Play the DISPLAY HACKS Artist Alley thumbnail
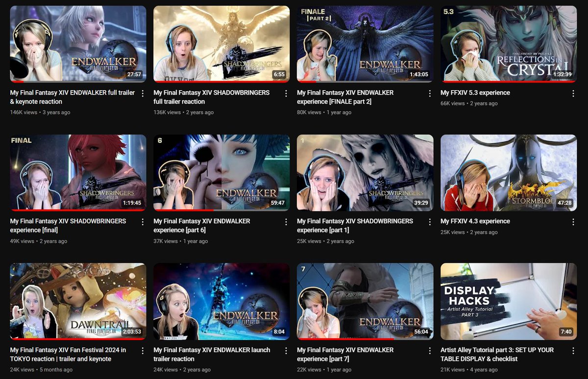 click(x=509, y=302)
